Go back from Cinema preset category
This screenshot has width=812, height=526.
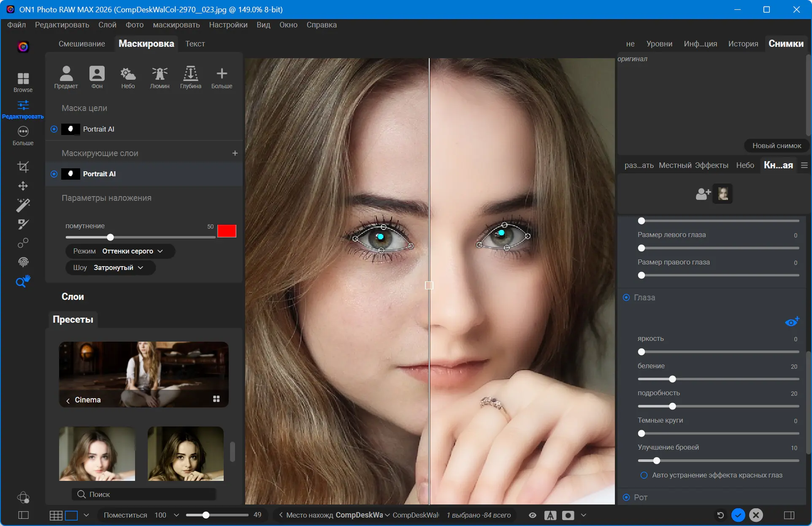coord(68,400)
